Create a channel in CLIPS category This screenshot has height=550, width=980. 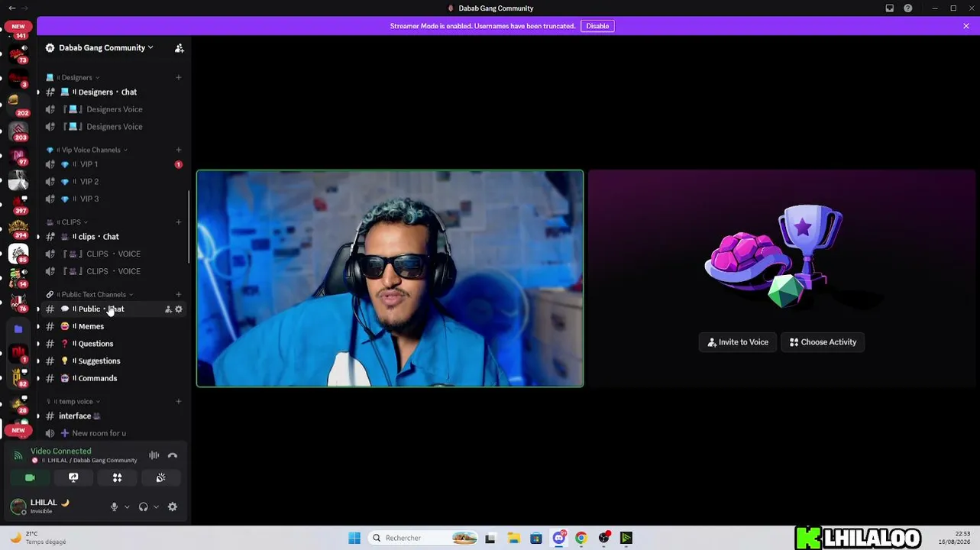179,222
